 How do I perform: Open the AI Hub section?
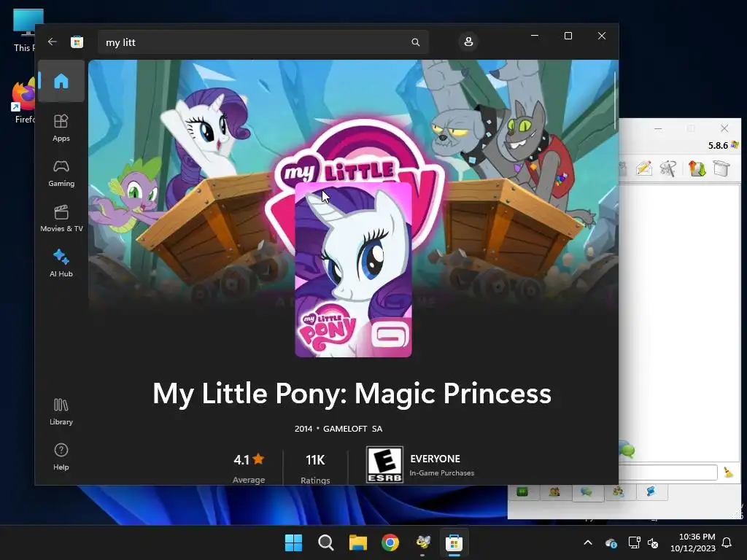click(x=61, y=263)
